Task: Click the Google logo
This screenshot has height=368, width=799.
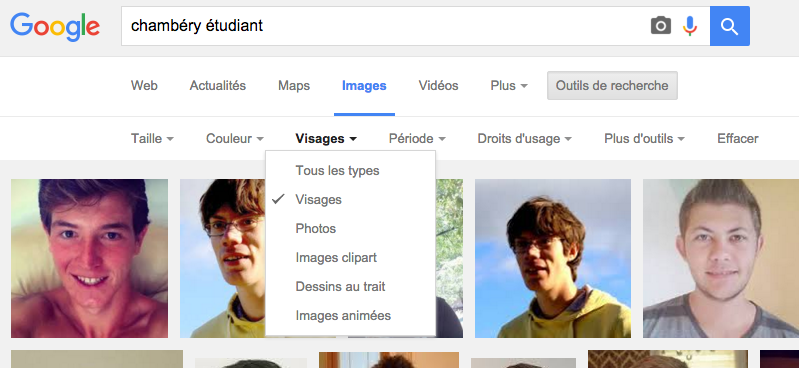Action: click(x=55, y=27)
